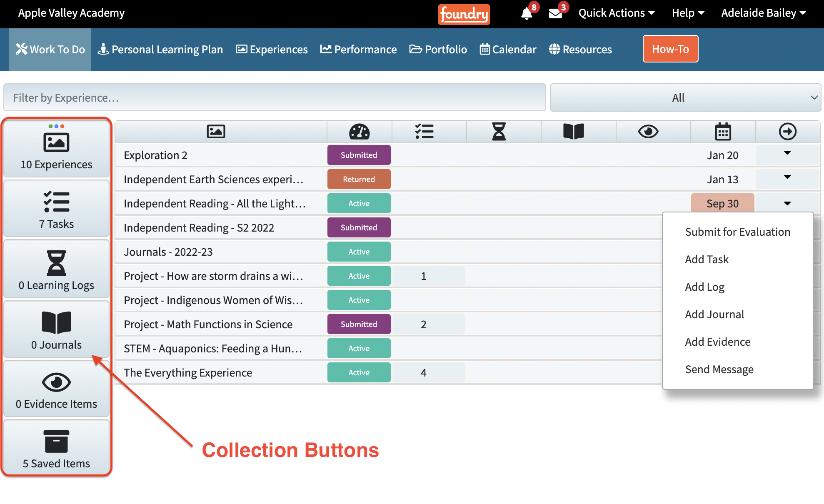
Task: Open the All status filter dropdown
Action: [x=685, y=98]
